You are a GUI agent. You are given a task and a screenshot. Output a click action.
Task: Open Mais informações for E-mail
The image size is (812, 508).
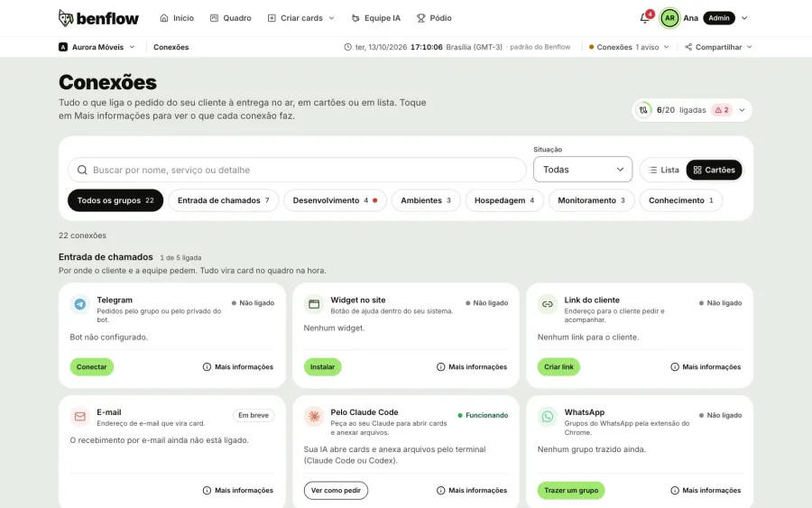pos(238,490)
